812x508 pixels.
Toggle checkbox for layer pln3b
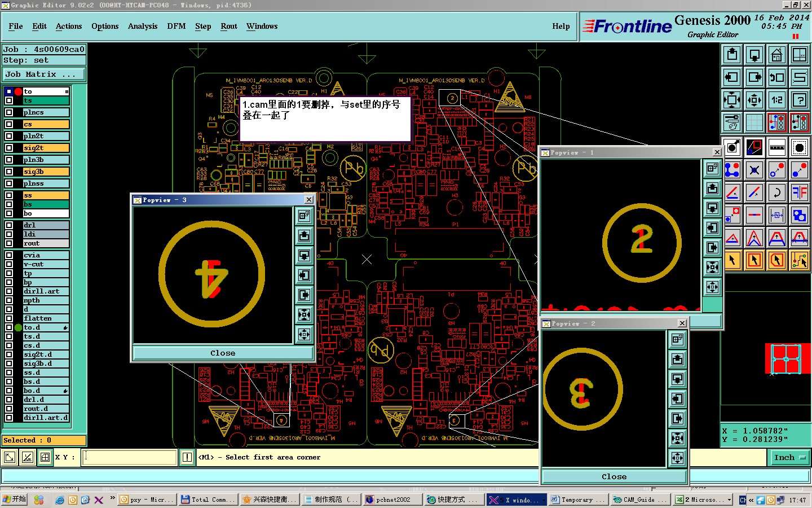(x=9, y=160)
